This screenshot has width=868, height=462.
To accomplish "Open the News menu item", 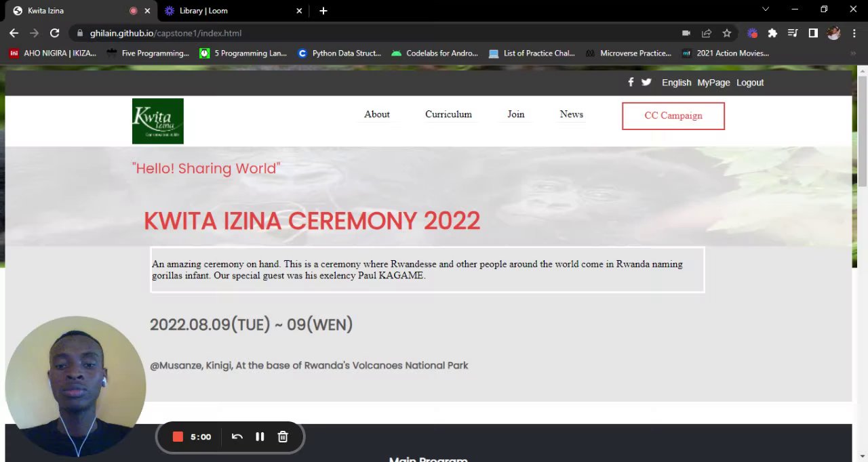I will tap(572, 114).
